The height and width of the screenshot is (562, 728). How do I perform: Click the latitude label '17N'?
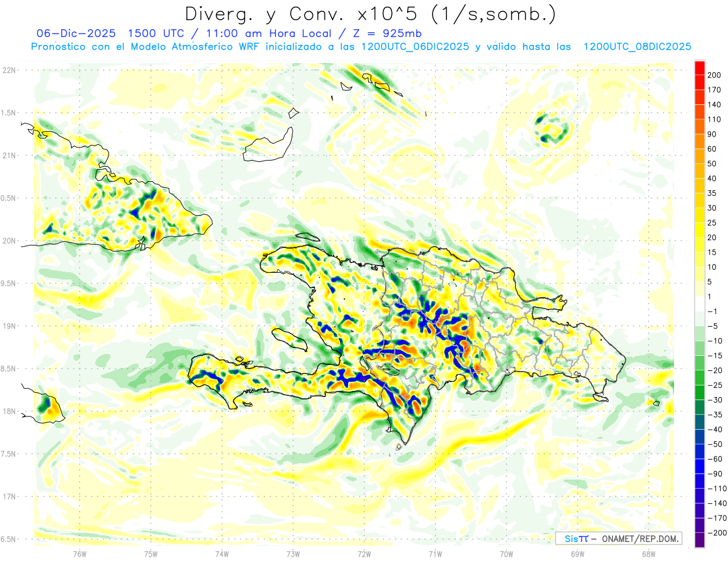click(x=9, y=497)
